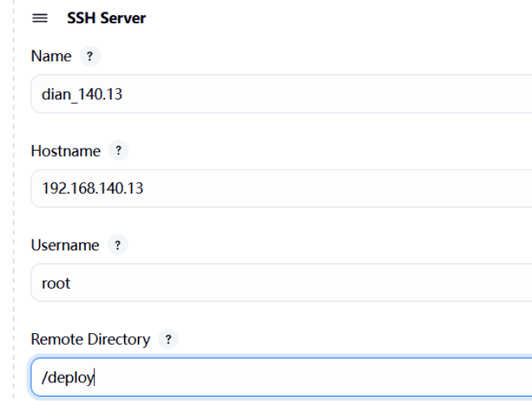Open help for Remote Directory field
Viewport: 532px width, 401px height.
click(x=168, y=339)
